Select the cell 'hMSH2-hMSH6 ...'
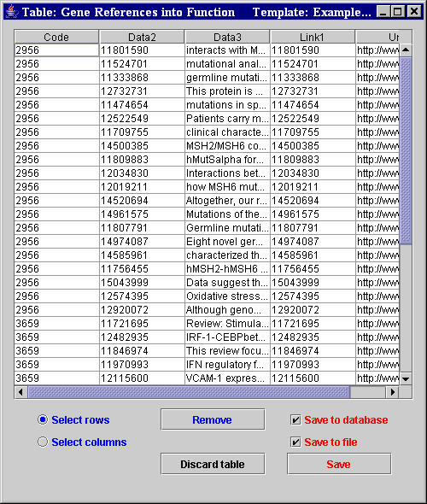The height and width of the screenshot is (504, 427). pyautogui.click(x=227, y=269)
